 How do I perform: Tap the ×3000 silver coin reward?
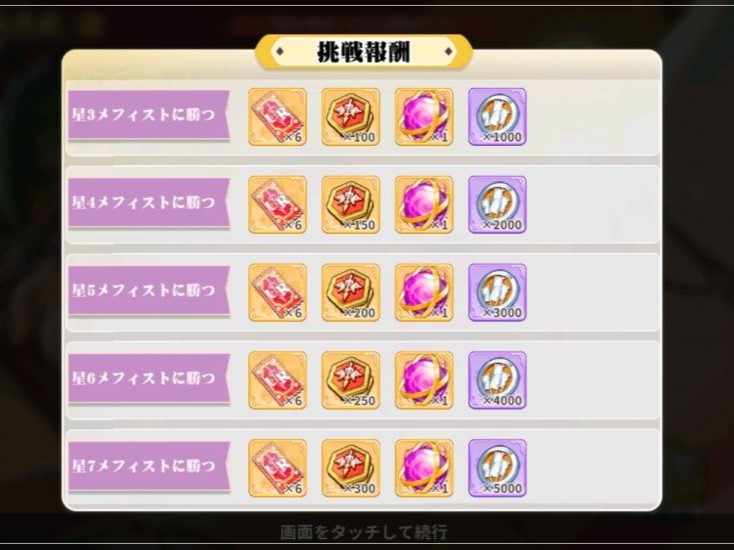[x=498, y=293]
